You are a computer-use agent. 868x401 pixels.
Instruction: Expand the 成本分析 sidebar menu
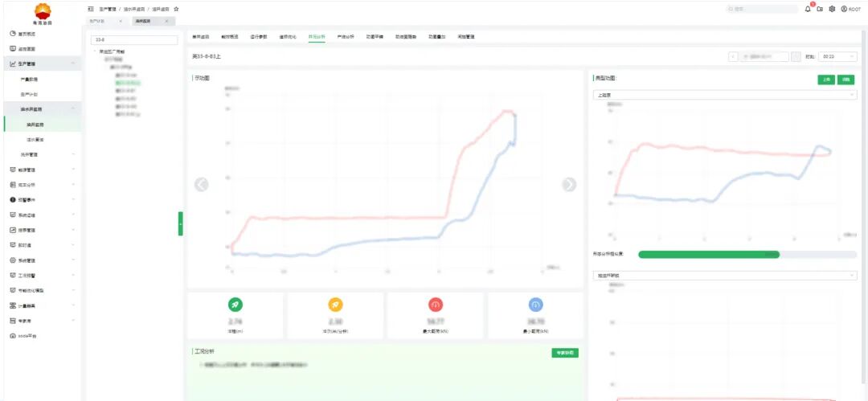pyautogui.click(x=74, y=185)
